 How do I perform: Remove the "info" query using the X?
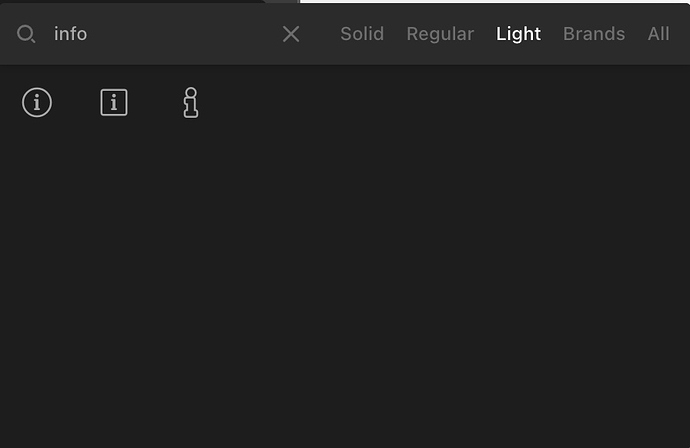tap(291, 34)
